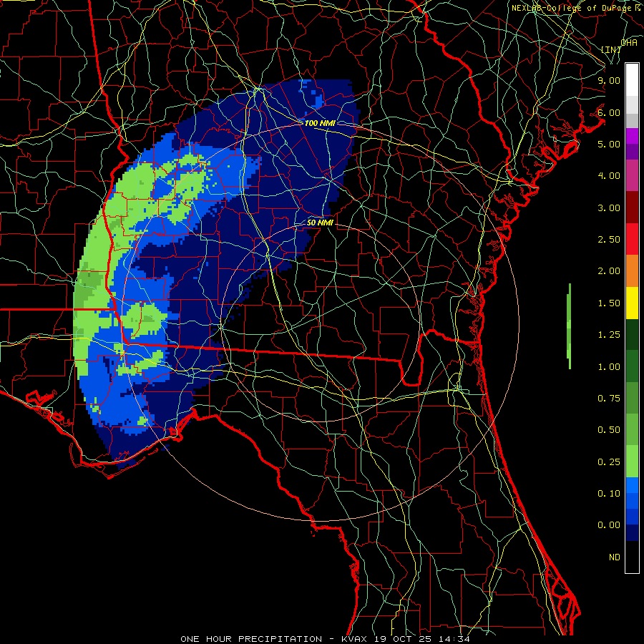This screenshot has width=644, height=644.
Task: Click the navy swatch just above ND
Action: pyautogui.click(x=632, y=532)
